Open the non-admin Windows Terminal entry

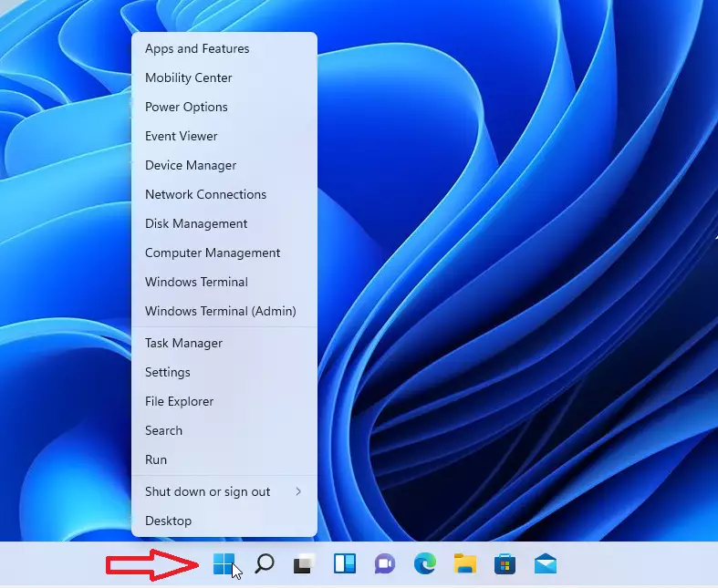(x=224, y=282)
